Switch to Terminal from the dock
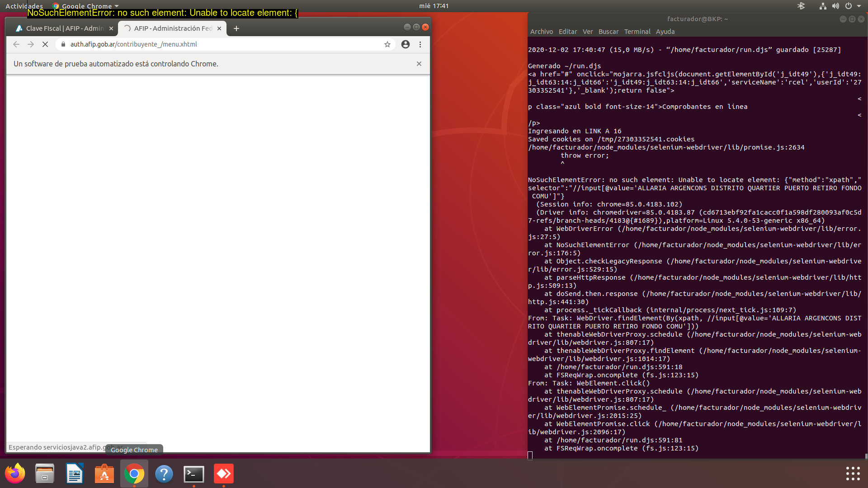868x488 pixels. (x=194, y=474)
